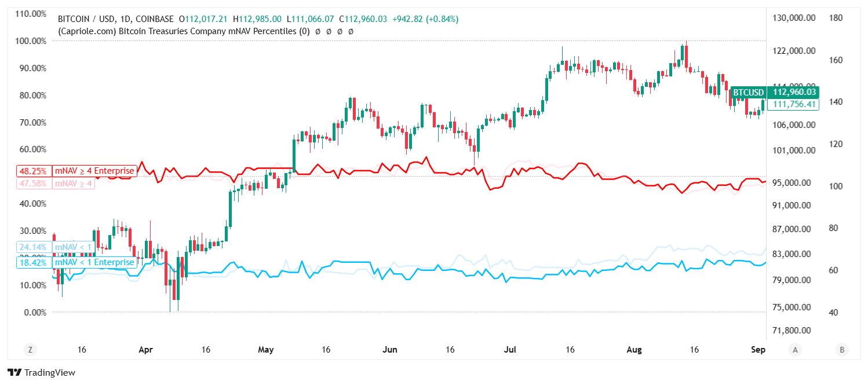Screen dimensions: 868x385
Task: Click the Jul label on time axis
Action: tap(510, 350)
